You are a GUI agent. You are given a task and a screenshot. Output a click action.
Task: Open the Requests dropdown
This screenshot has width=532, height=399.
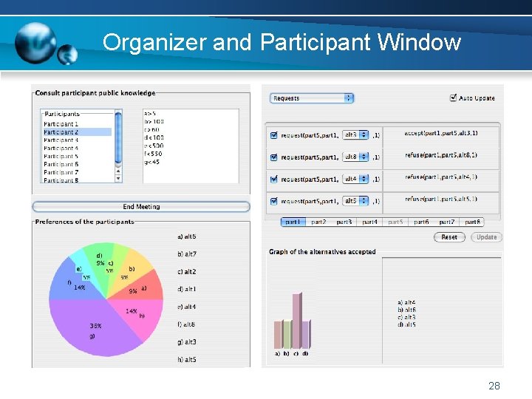tap(312, 98)
